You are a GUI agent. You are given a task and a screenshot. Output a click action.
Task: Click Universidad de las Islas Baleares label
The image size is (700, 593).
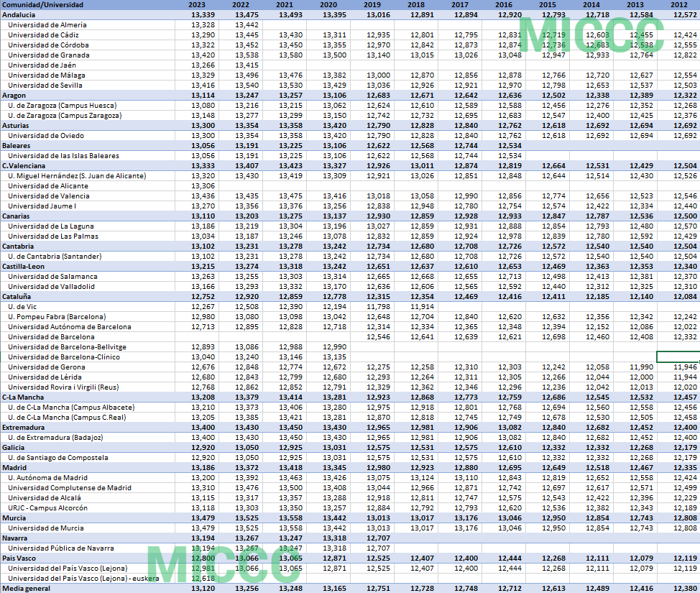(x=63, y=155)
